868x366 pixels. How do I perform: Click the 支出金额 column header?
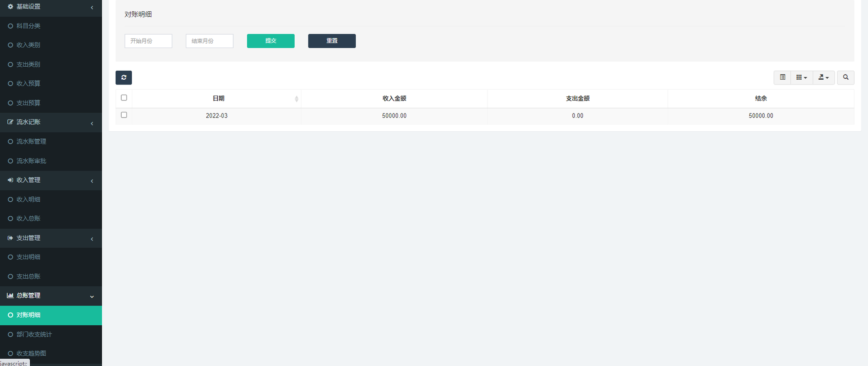577,98
